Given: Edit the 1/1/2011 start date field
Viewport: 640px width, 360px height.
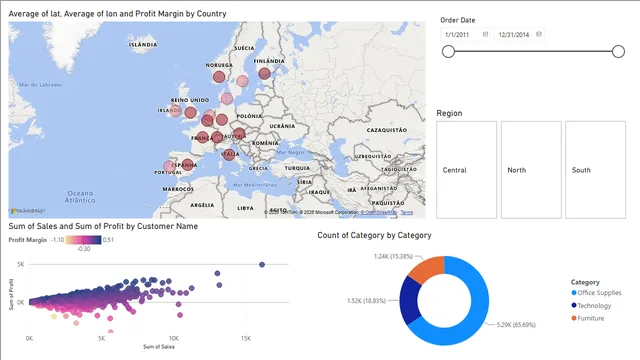Looking at the screenshot, I should point(466,35).
